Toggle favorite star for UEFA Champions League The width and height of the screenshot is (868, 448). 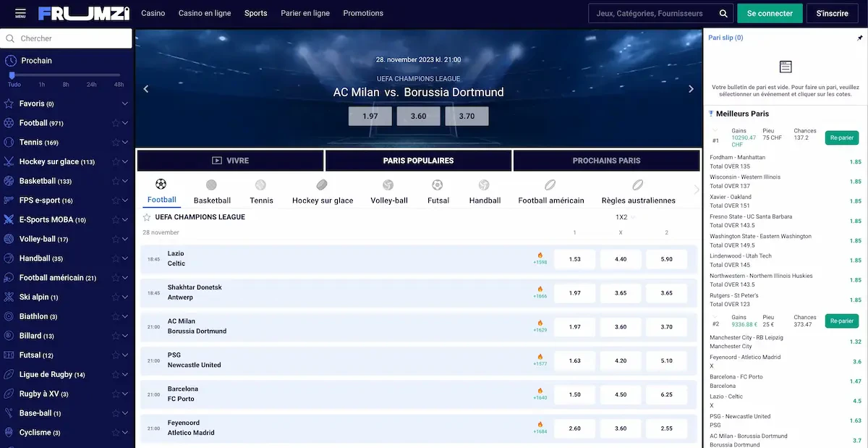pyautogui.click(x=147, y=217)
